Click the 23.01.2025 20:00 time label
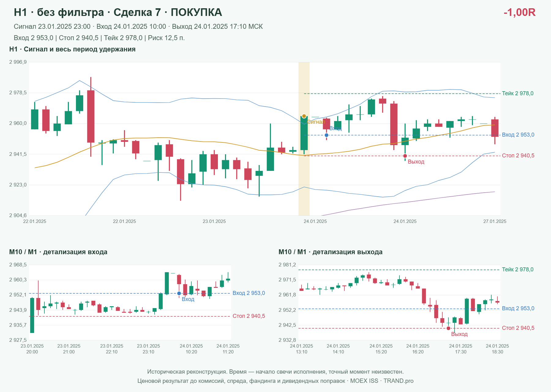Image resolution: width=551 pixels, height=392 pixels. pyautogui.click(x=32, y=349)
